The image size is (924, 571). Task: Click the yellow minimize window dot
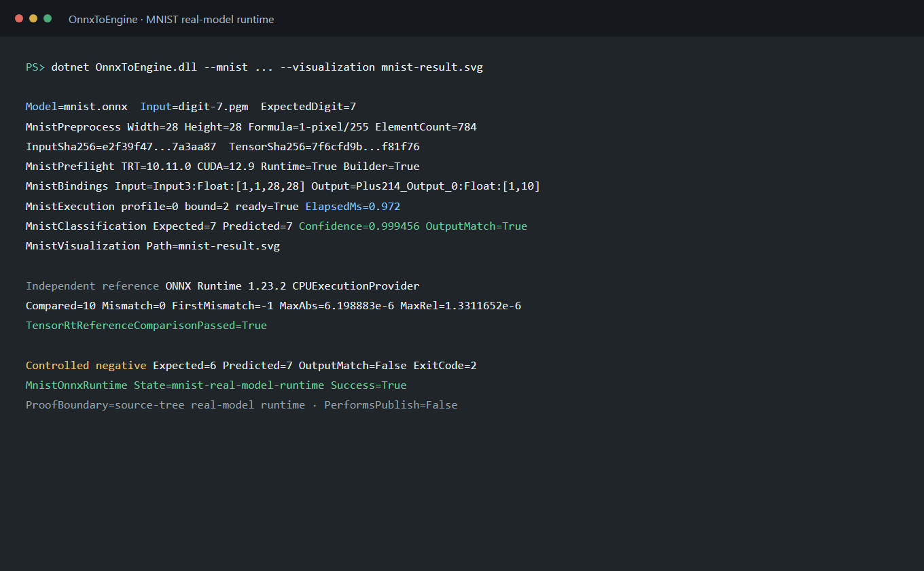tap(33, 18)
